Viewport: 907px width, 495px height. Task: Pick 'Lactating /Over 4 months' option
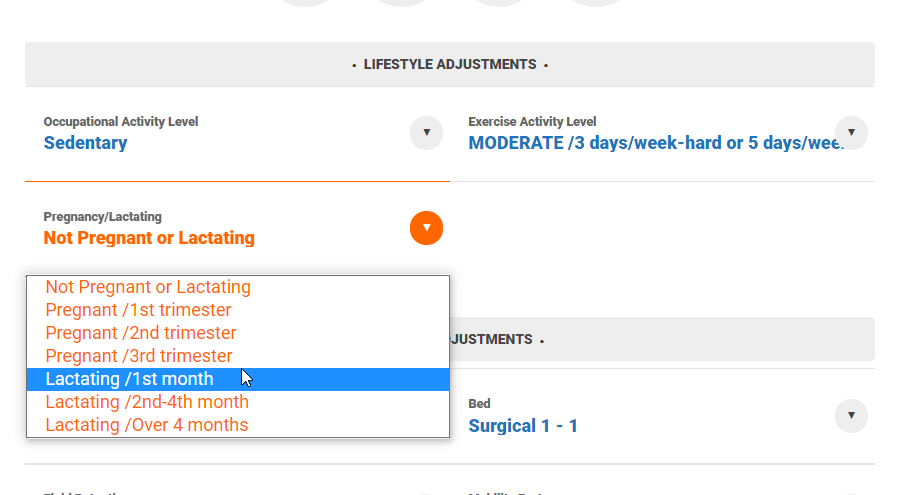click(147, 425)
